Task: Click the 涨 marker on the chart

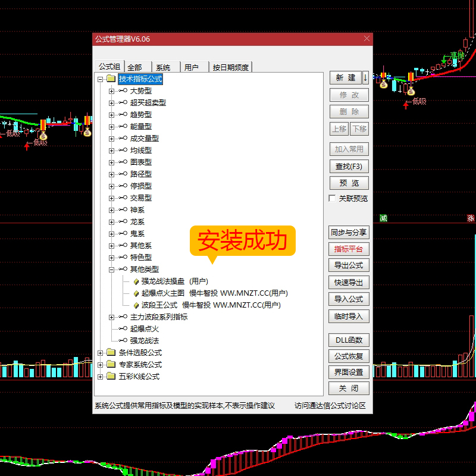Action: pyautogui.click(x=471, y=218)
